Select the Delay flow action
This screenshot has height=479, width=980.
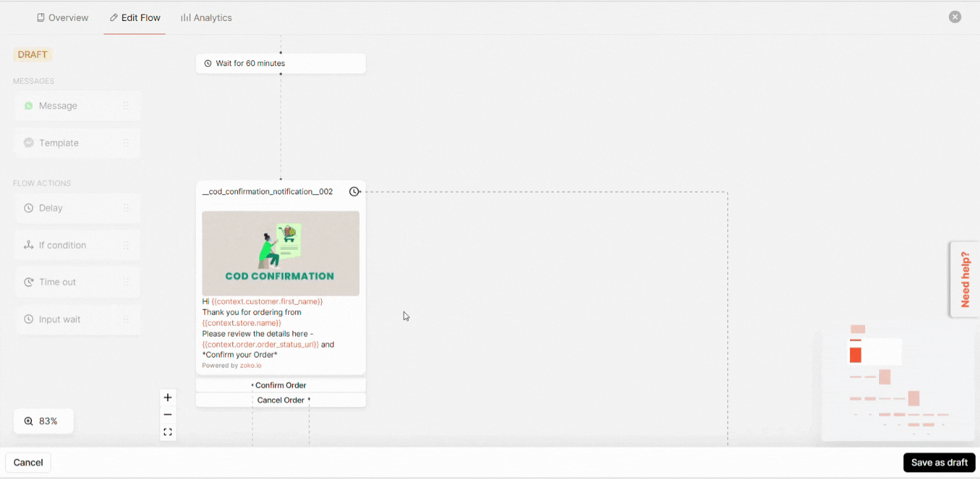pos(77,208)
